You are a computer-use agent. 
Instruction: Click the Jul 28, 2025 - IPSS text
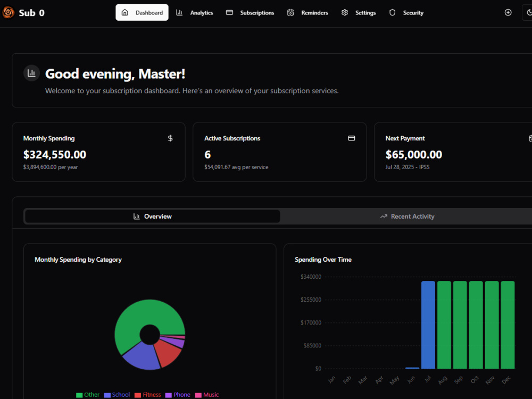(x=408, y=167)
